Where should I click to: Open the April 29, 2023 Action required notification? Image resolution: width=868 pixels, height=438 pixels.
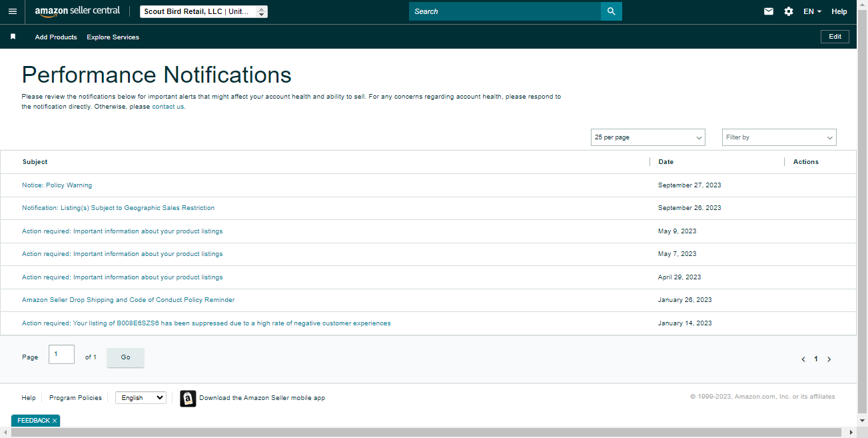[123, 277]
